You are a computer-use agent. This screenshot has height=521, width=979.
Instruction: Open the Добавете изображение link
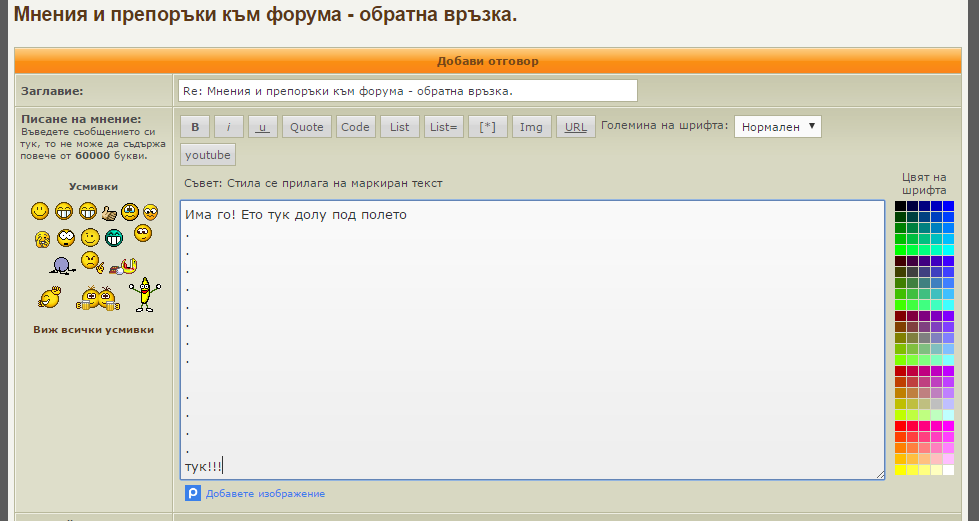point(265,494)
